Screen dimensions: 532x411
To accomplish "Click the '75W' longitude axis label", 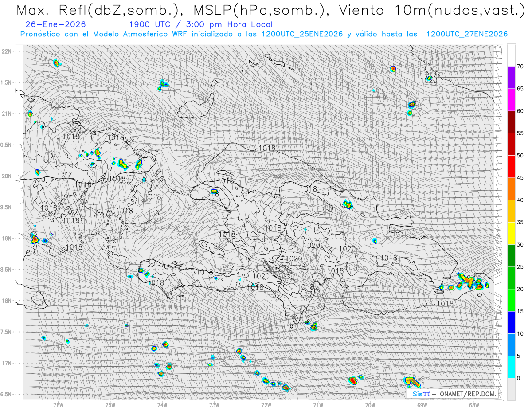I will tap(110, 404).
